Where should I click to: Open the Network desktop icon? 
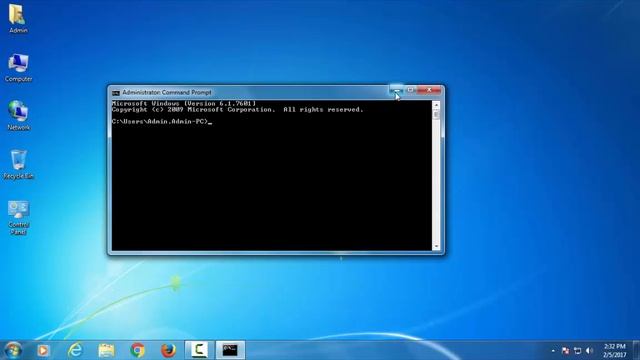pos(18,116)
